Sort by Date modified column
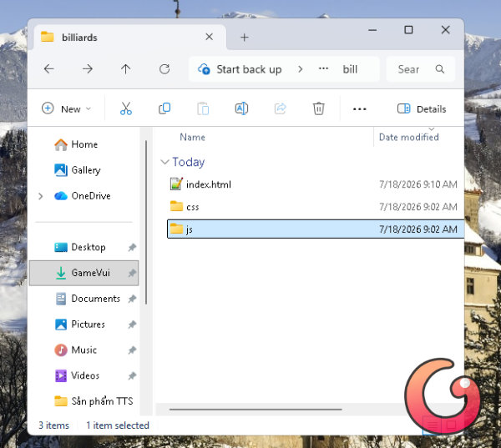Screen dimensions: 501x448 click(408, 138)
